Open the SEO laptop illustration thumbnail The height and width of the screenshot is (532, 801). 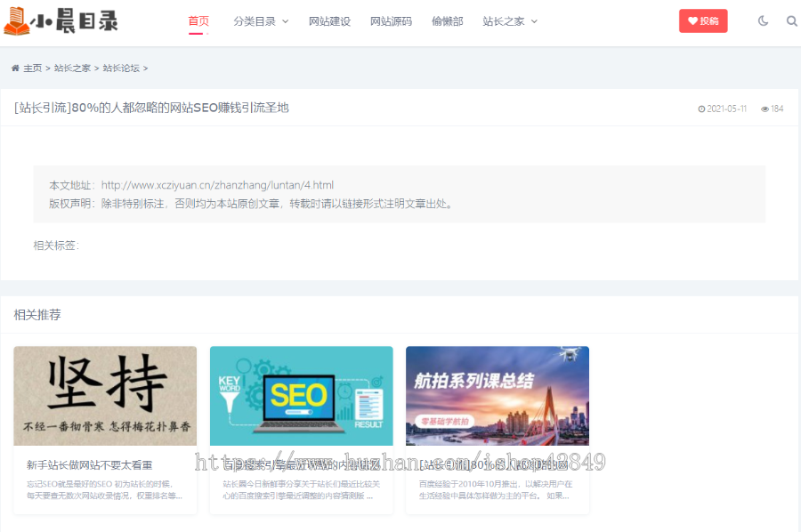point(302,396)
